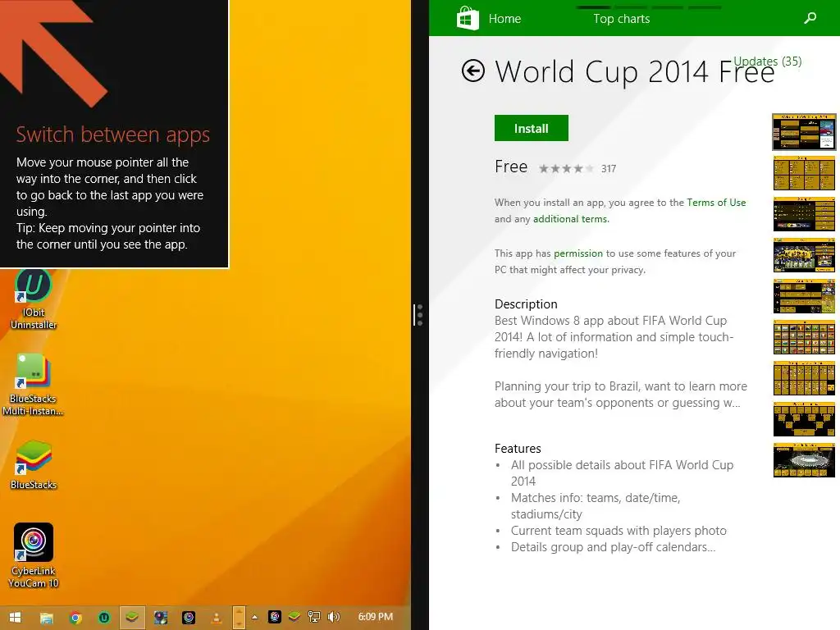Select the play-off bracket thumbnail

(x=804, y=419)
